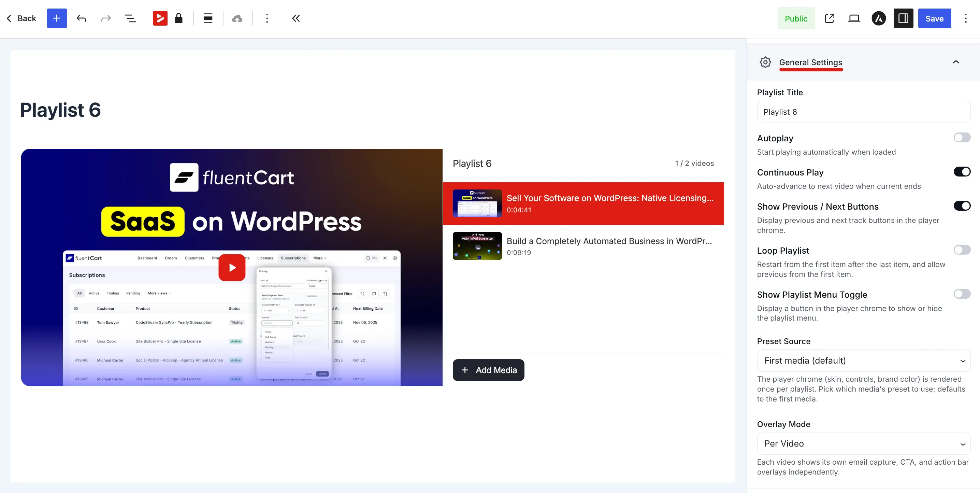Click the cloud upload icon

237,18
